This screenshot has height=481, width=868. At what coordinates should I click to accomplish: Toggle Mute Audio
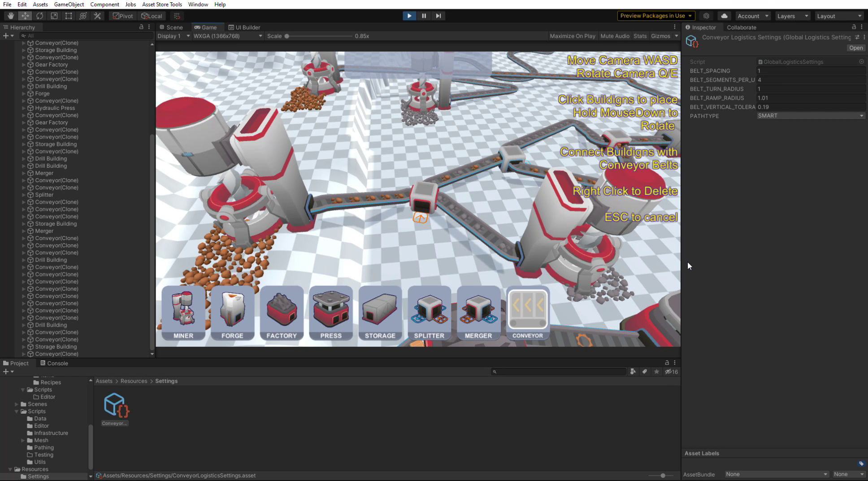pos(615,36)
